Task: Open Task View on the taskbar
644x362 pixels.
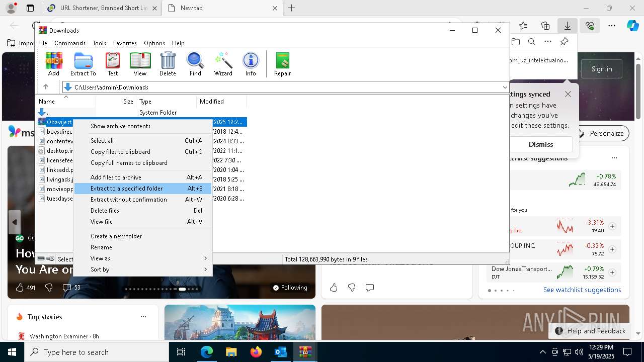Action: pyautogui.click(x=181, y=352)
